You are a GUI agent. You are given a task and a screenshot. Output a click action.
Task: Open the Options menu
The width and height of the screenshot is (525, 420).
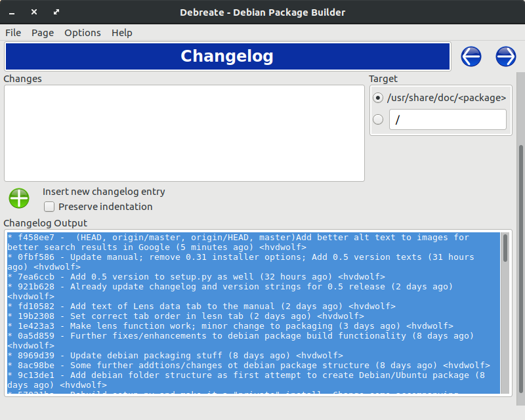click(x=83, y=33)
